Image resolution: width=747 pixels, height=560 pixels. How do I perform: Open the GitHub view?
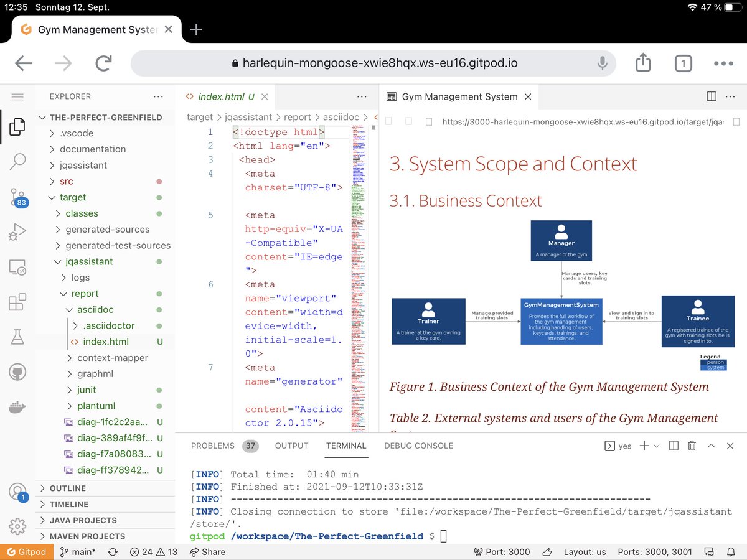[17, 373]
